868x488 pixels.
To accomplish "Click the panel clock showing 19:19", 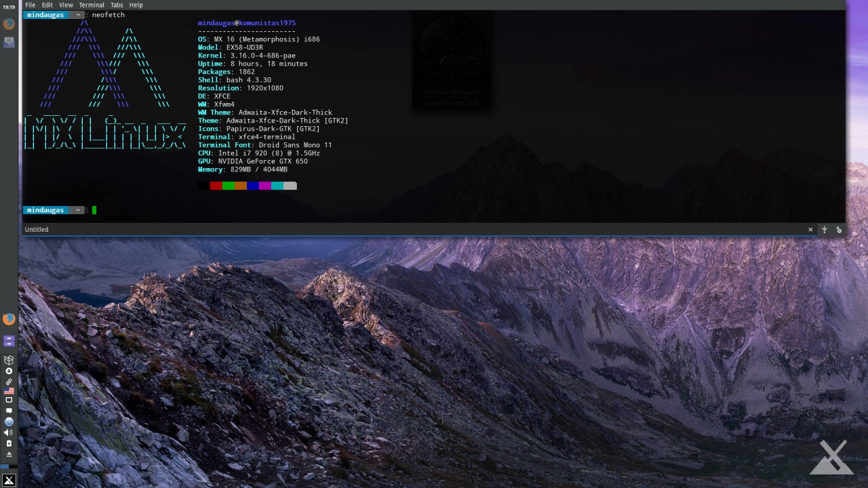I will pos(9,7).
